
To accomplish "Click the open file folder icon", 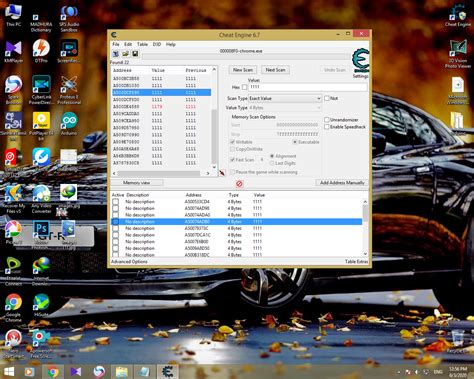I will (125, 54).
